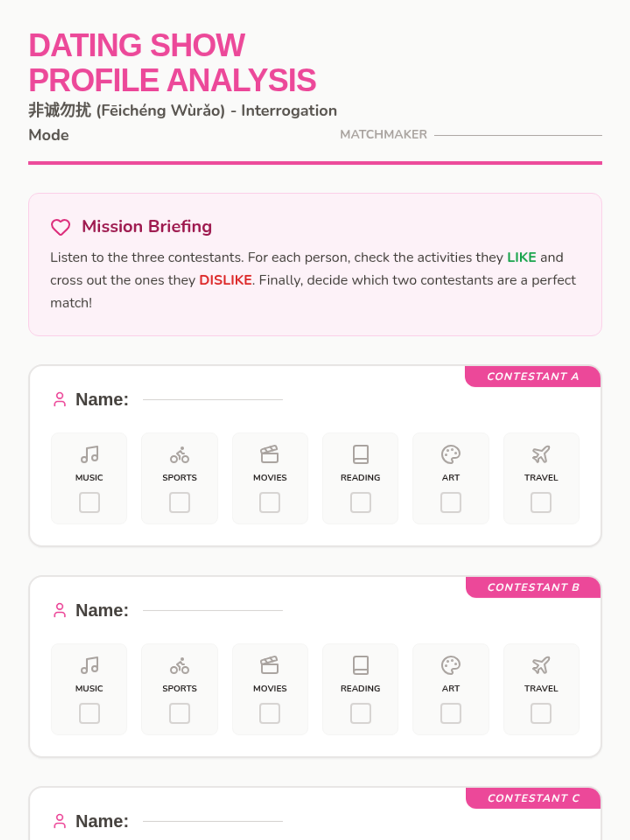The height and width of the screenshot is (840, 630).
Task: Click the Music note icon for Contestant A
Action: 89,454
